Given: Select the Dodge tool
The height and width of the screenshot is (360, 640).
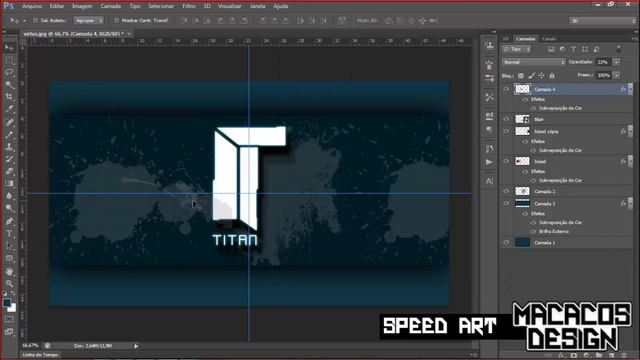Looking at the screenshot, I should coord(9,209).
